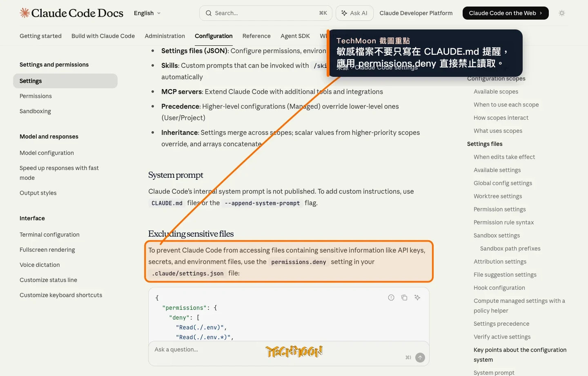588x376 pixels.
Task: Jump to Sandbox path prefixes
Action: (x=510, y=248)
